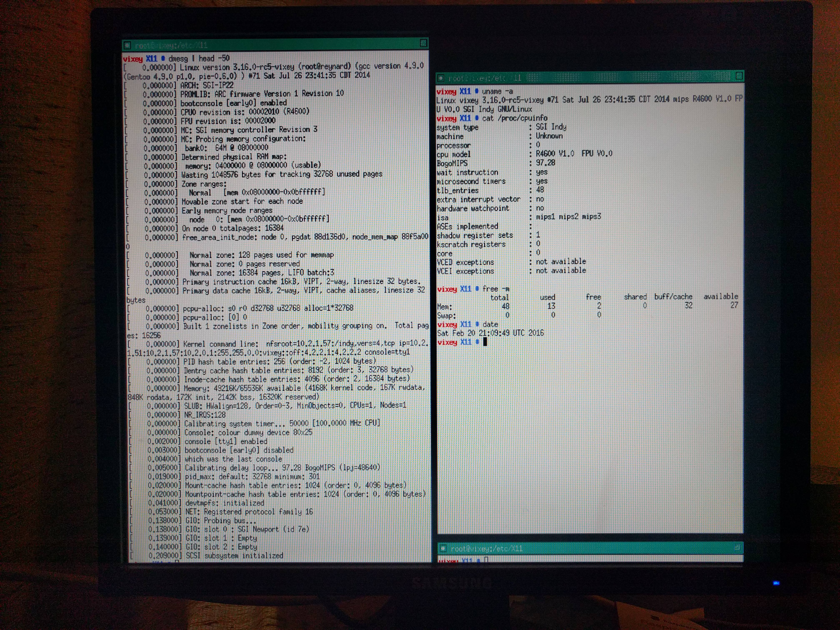Click the block cursor after date output
The width and height of the screenshot is (840, 630).
(x=485, y=342)
